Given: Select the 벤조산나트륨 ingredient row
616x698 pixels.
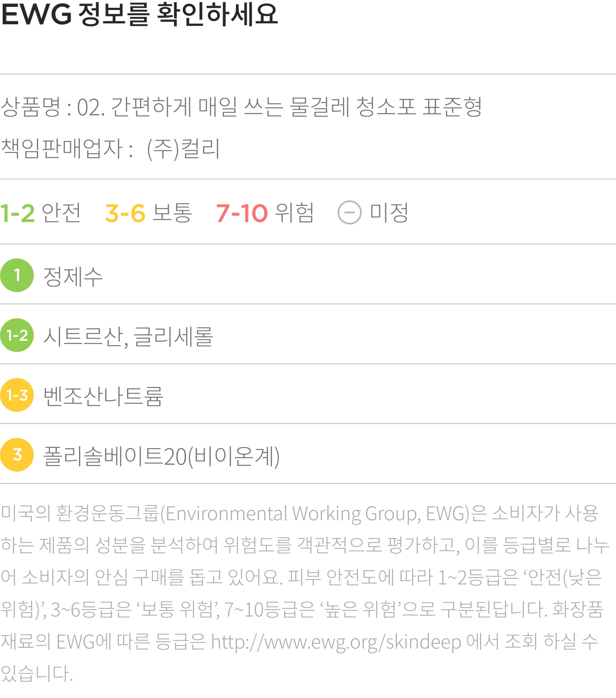Looking at the screenshot, I should (308, 395).
